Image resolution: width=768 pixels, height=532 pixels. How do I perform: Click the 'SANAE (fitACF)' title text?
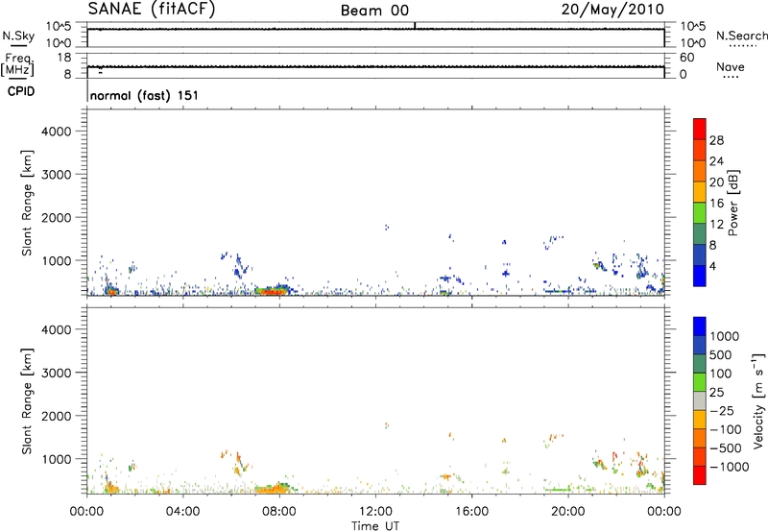(x=152, y=10)
